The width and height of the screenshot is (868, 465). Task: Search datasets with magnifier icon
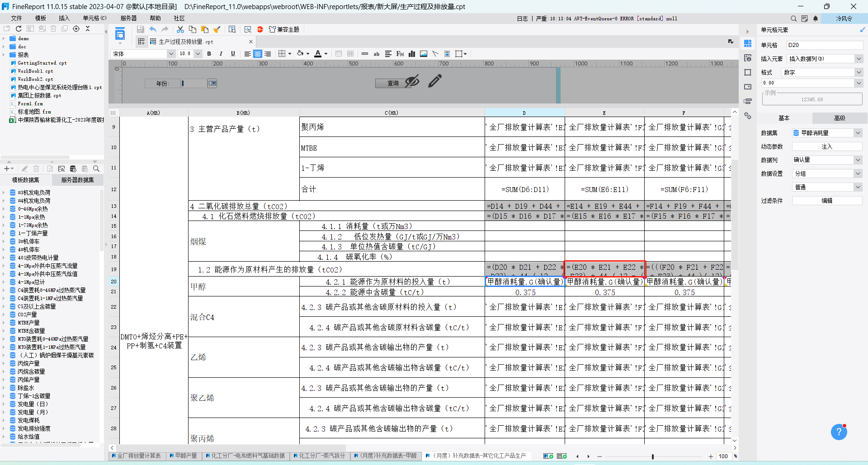[96, 169]
